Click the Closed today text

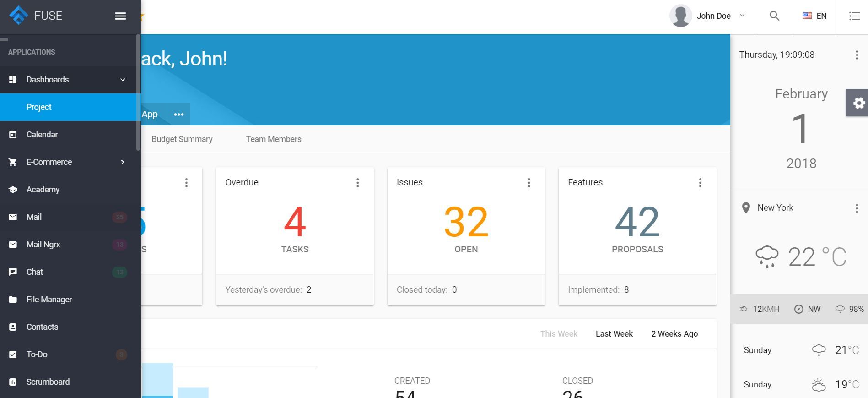(x=426, y=290)
